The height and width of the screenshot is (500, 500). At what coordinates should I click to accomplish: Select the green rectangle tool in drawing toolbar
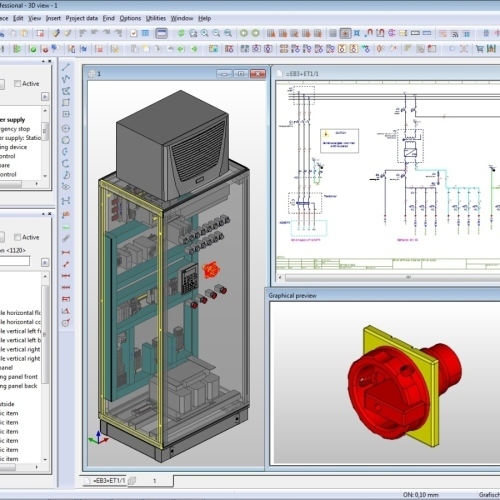66,227
